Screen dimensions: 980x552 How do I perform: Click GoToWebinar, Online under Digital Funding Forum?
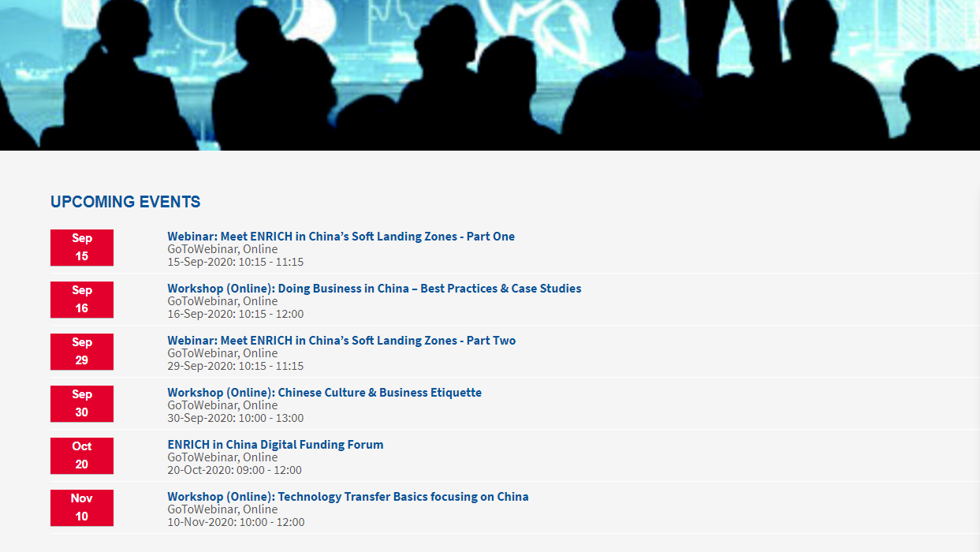(x=222, y=457)
